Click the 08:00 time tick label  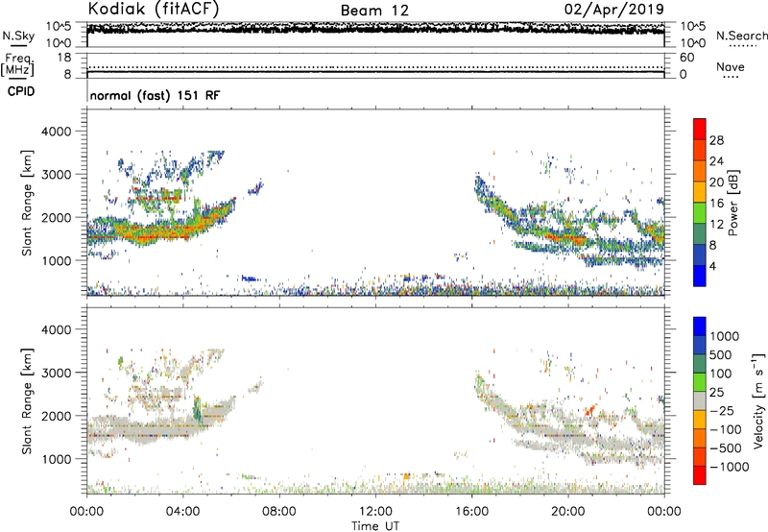click(x=278, y=512)
